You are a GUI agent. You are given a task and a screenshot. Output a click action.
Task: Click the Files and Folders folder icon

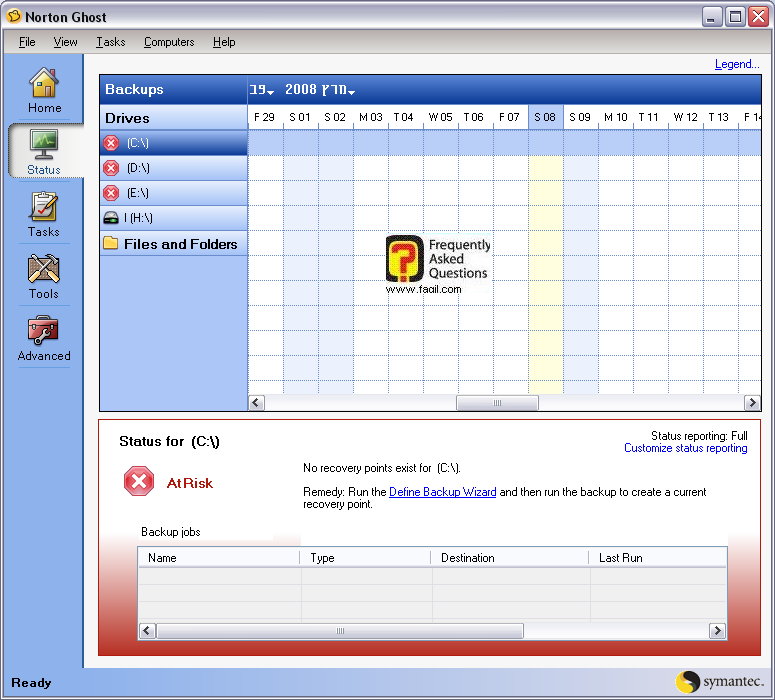[x=110, y=244]
